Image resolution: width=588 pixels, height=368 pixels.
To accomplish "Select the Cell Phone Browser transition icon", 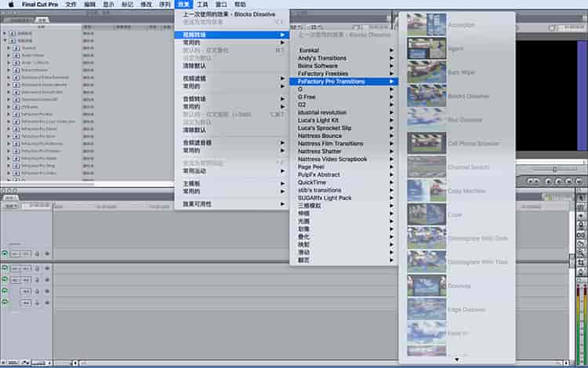I will (426, 144).
